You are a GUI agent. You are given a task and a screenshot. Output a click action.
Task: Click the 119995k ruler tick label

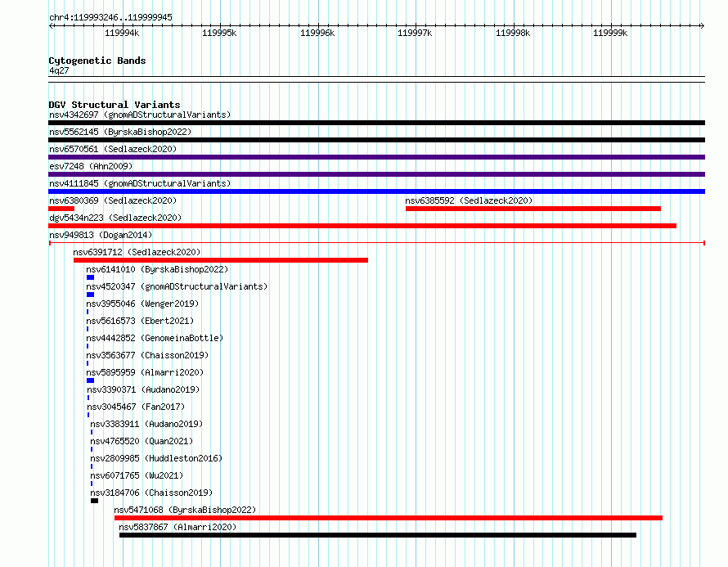219,33
